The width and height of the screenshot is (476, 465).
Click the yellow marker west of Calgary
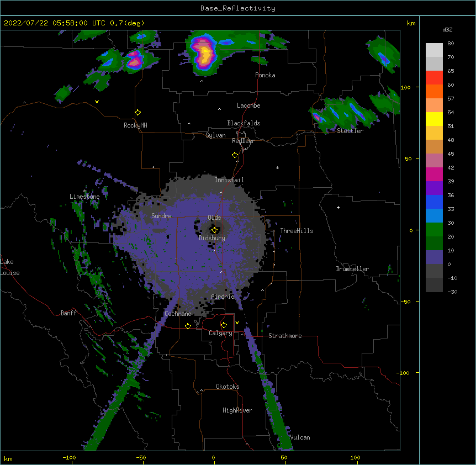[x=188, y=326]
